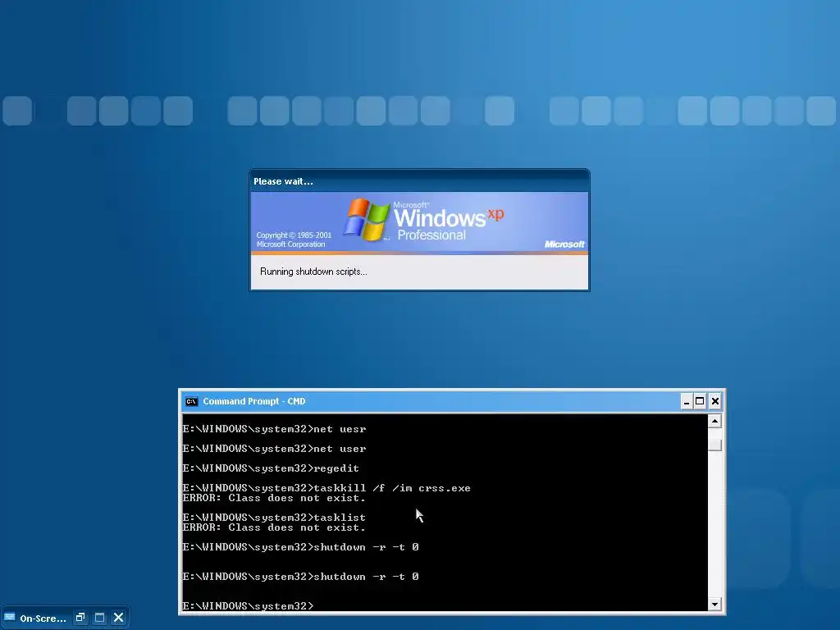
Task: Click the "net user" command line
Action: point(274,449)
